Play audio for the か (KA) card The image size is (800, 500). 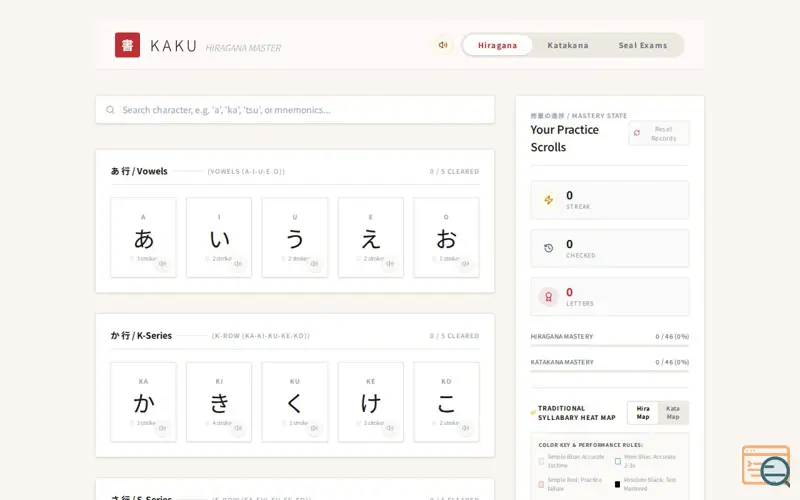162,428
